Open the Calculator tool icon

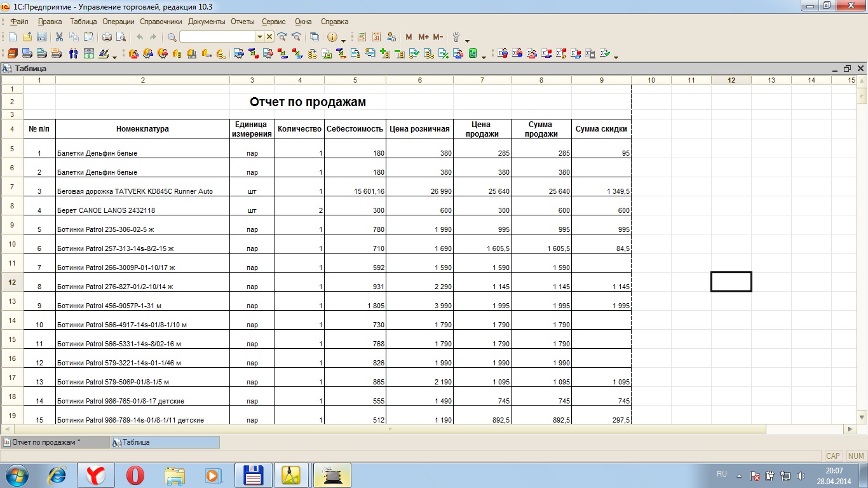point(362,37)
